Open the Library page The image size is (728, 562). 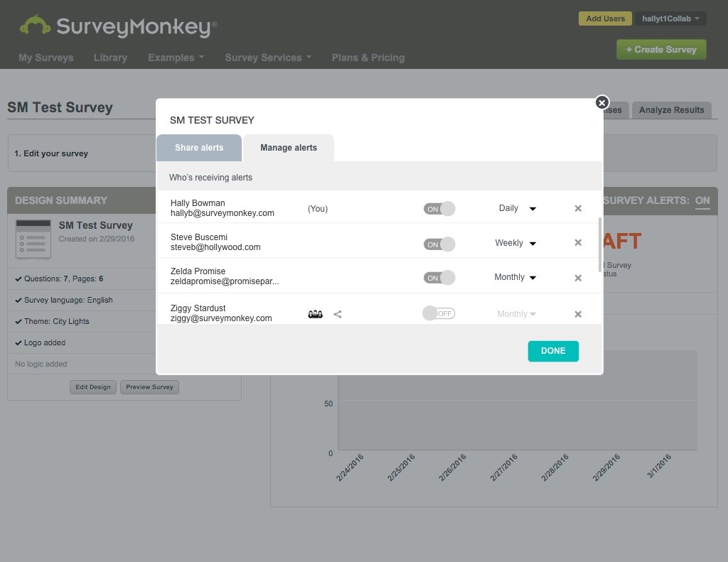(x=110, y=58)
